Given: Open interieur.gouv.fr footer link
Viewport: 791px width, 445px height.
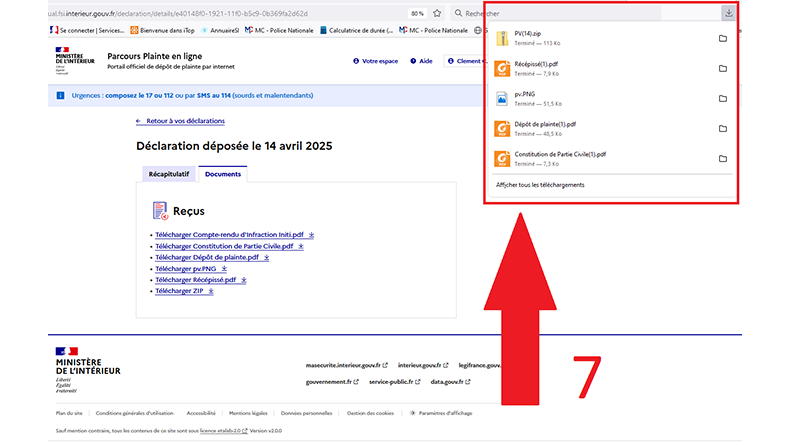Looking at the screenshot, I should [x=423, y=365].
